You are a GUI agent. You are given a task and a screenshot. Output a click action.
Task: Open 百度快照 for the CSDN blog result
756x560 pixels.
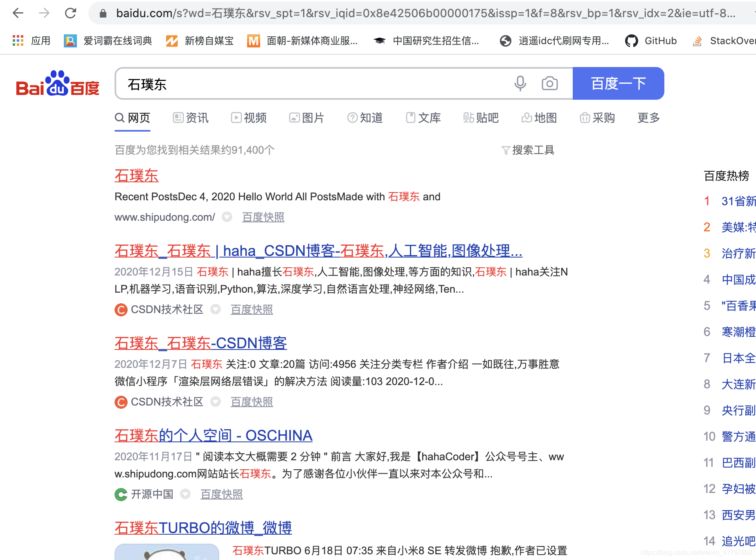click(x=251, y=309)
